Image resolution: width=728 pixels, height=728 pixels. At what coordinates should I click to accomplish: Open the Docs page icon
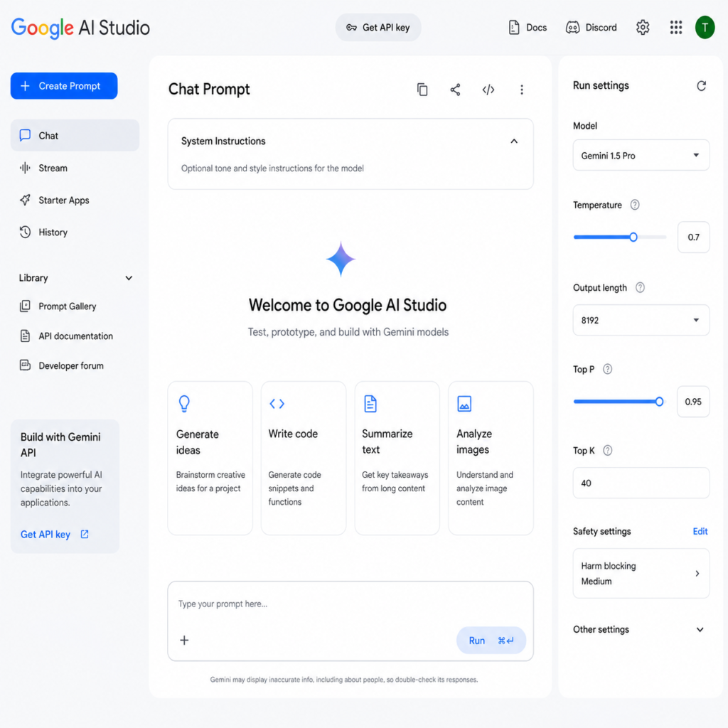514,28
